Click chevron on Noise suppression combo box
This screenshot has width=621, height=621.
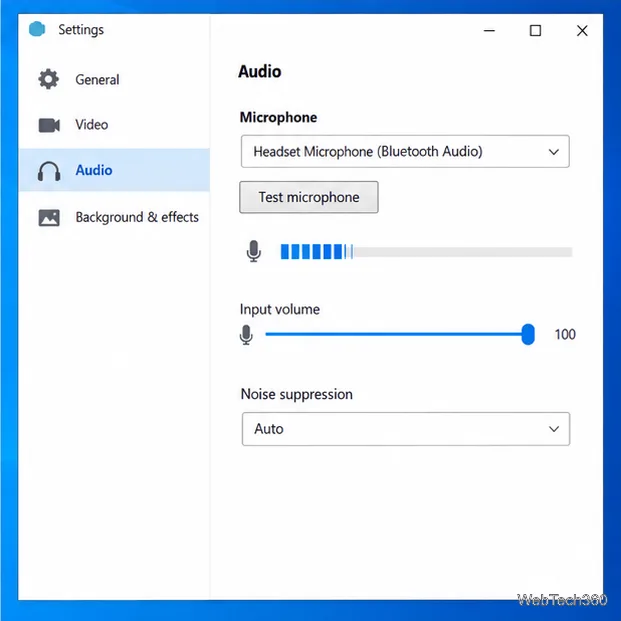click(554, 429)
